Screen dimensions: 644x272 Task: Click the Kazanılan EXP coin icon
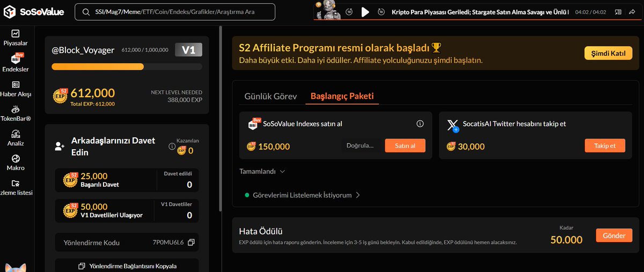[181, 150]
